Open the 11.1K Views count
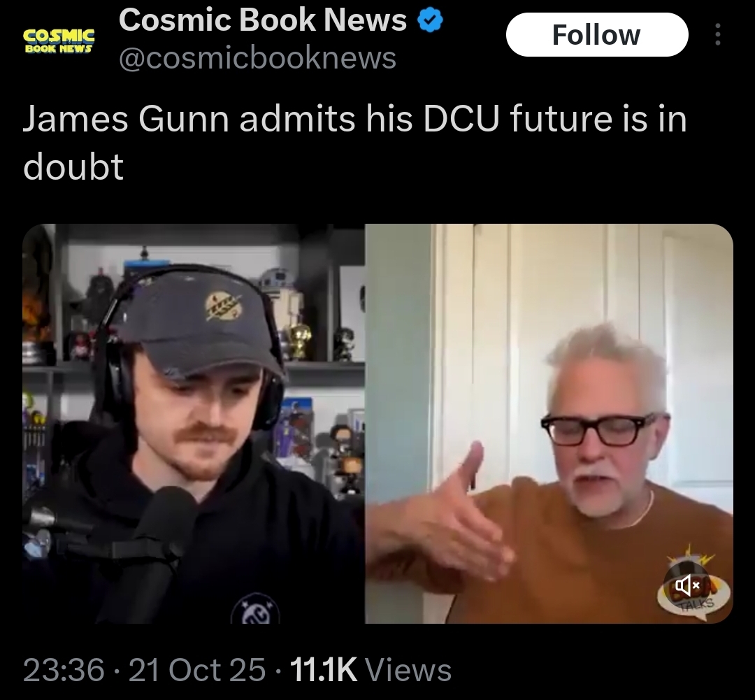Image resolution: width=755 pixels, height=700 pixels. coord(371,670)
